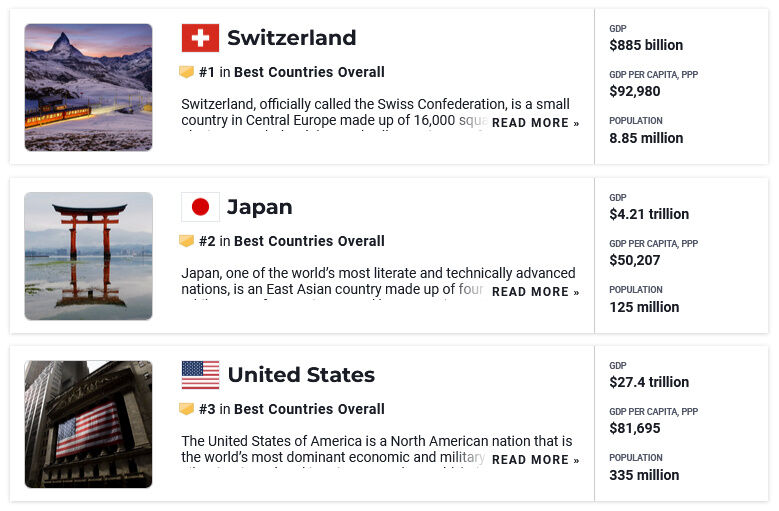This screenshot has width=779, height=511.
Task: Click the ribbon badge next to #1 ranking
Action: (x=186, y=72)
